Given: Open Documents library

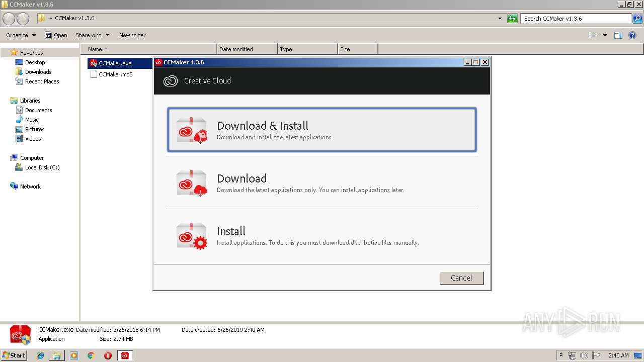Looking at the screenshot, I should pyautogui.click(x=38, y=110).
